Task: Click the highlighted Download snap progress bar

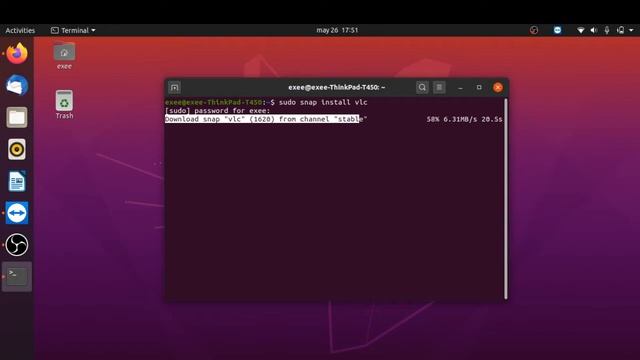Action: [262, 119]
